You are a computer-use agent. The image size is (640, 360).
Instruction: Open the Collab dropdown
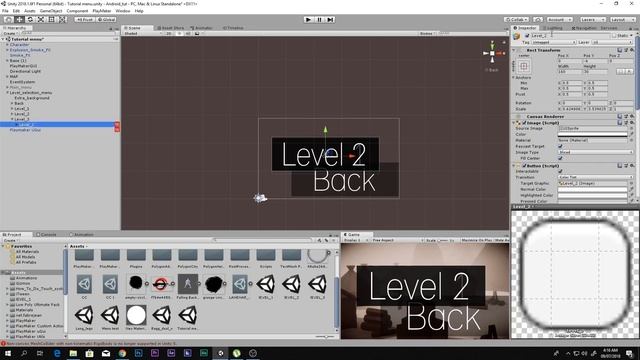516,19
